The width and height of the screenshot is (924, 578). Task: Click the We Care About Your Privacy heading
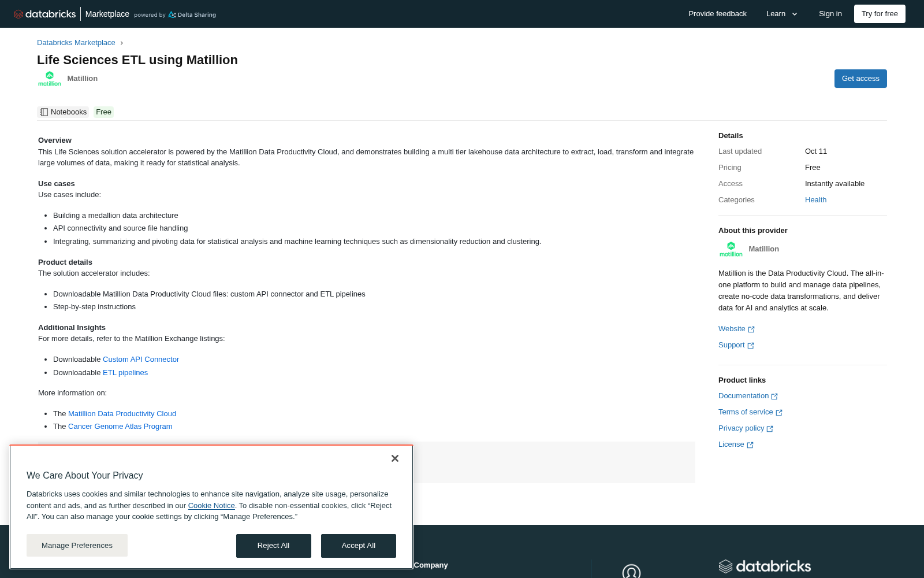(85, 476)
